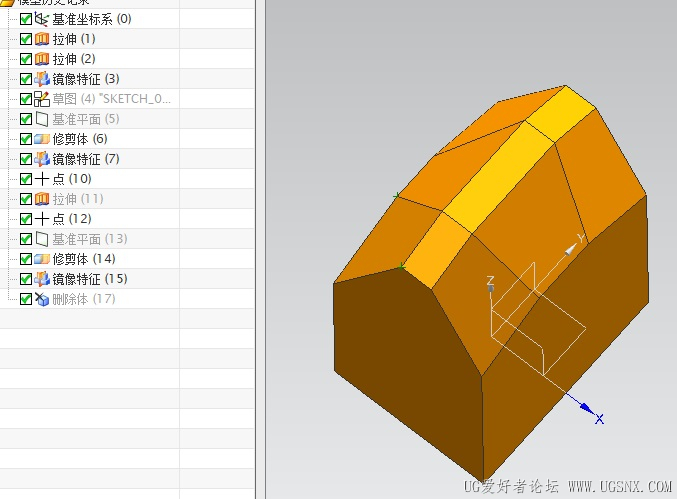Select the 草图 (4) "SKETCH_0..." label
Image resolution: width=677 pixels, height=499 pixels.
(x=112, y=99)
